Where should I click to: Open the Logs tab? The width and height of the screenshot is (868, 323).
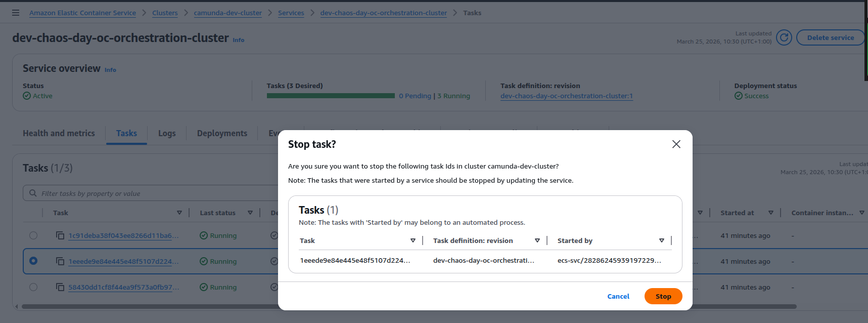click(x=167, y=133)
